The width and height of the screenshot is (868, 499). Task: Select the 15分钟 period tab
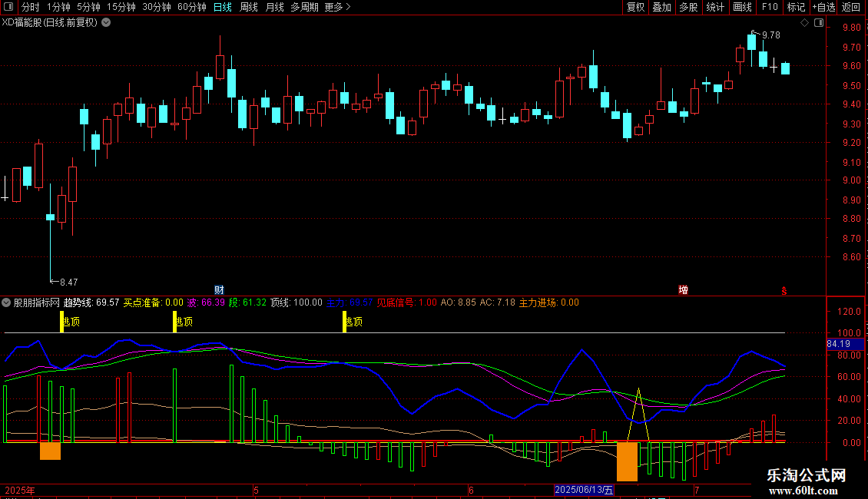(x=121, y=7)
